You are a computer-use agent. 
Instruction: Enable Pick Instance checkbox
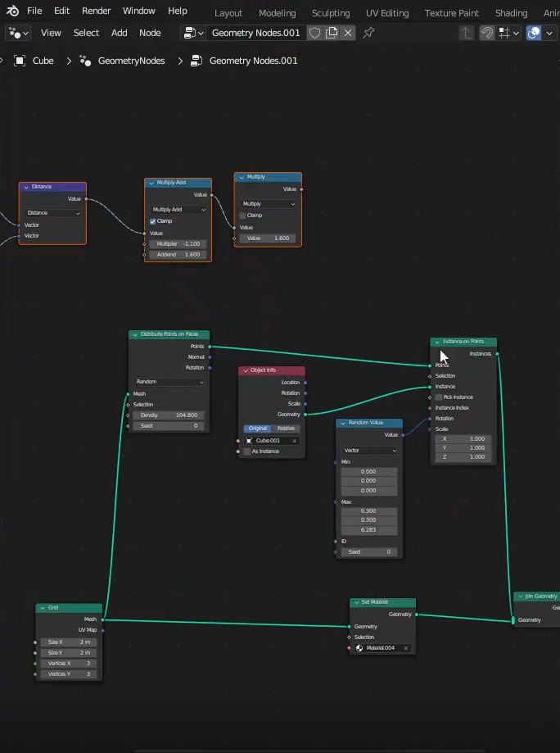tap(439, 397)
